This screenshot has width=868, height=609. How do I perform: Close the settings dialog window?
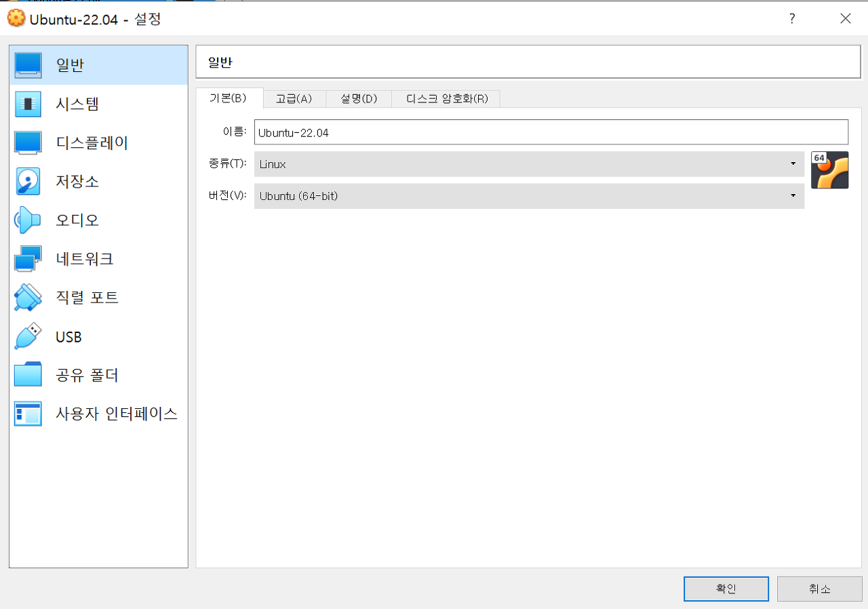coord(846,18)
